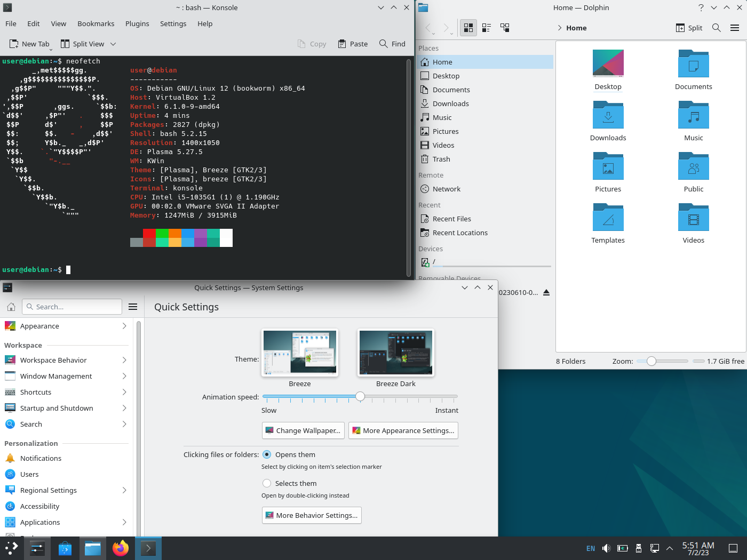Open the KDE Application Launcher
This screenshot has width=747, height=560.
[x=11, y=548]
